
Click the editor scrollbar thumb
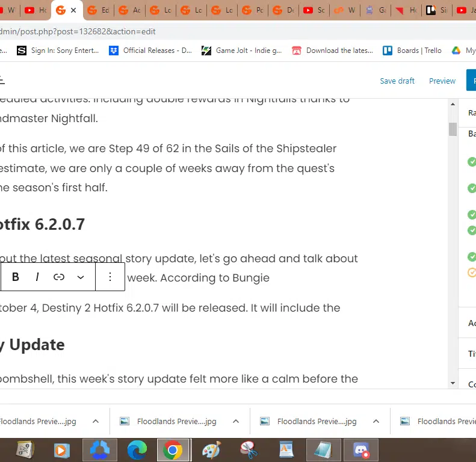453,129
